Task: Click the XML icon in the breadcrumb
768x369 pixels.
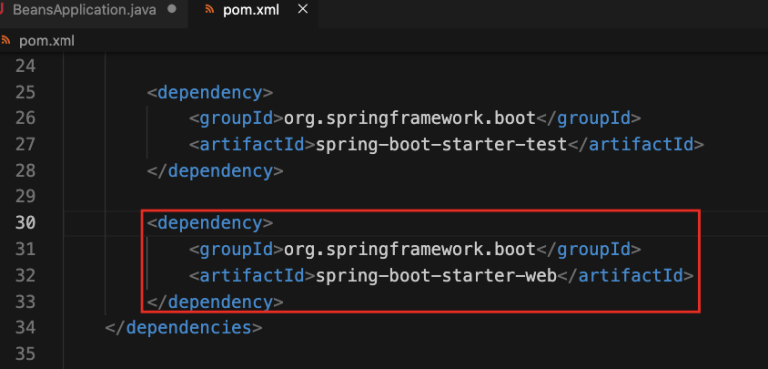Action: point(6,40)
